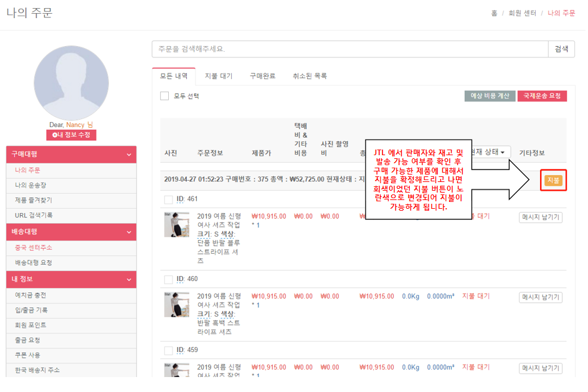Switch to the 지불 대기 tab
Screen dimensions: 588x392
coord(218,76)
